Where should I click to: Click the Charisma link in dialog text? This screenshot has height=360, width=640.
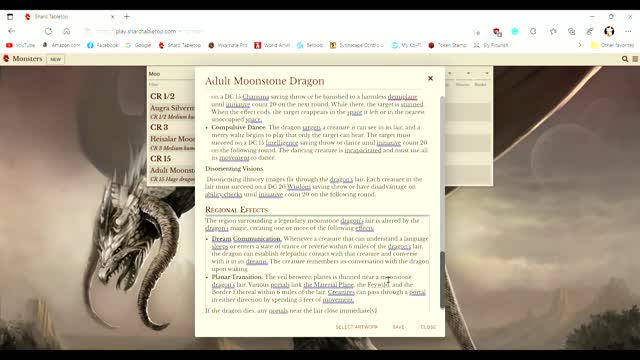[256, 97]
